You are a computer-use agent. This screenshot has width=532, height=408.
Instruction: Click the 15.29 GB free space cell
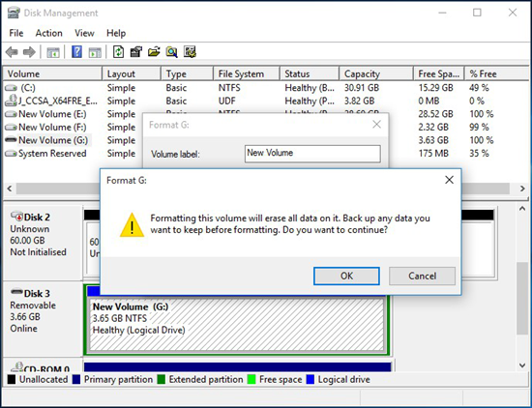click(x=435, y=88)
